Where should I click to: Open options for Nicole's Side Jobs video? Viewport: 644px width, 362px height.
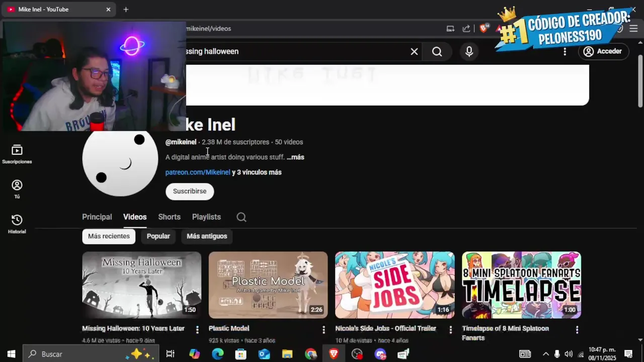click(450, 330)
